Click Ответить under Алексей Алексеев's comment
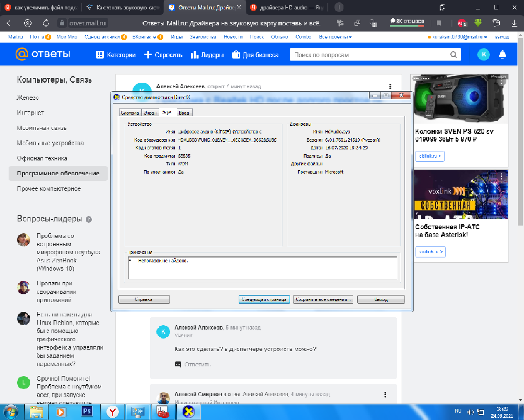Image resolution: width=524 pixels, height=420 pixels. pos(193,364)
